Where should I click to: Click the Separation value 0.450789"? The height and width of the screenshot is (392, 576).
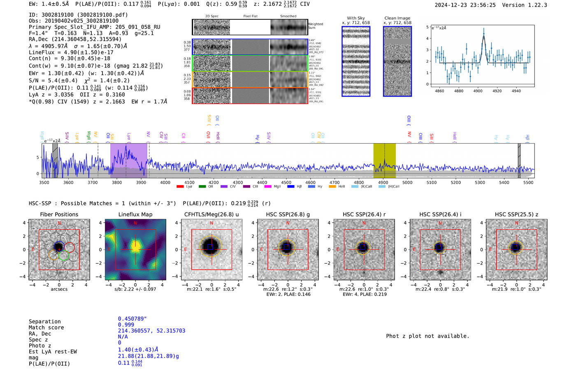[x=132, y=319]
